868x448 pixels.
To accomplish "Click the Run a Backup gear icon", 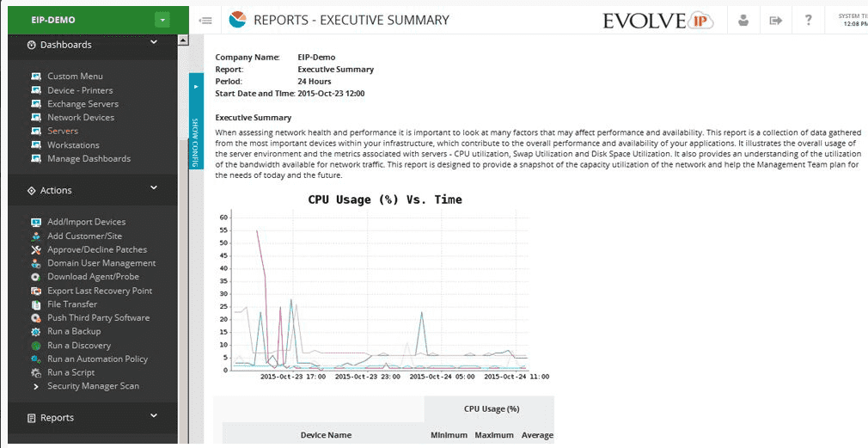I will pyautogui.click(x=35, y=332).
